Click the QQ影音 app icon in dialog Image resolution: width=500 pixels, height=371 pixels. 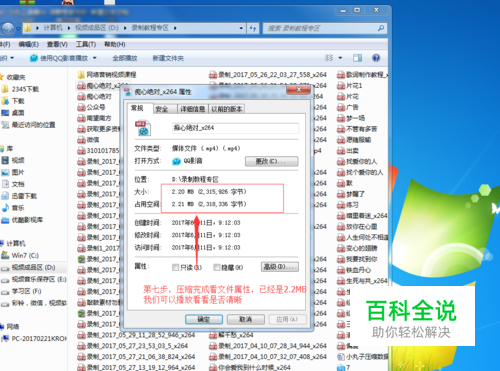pos(176,161)
